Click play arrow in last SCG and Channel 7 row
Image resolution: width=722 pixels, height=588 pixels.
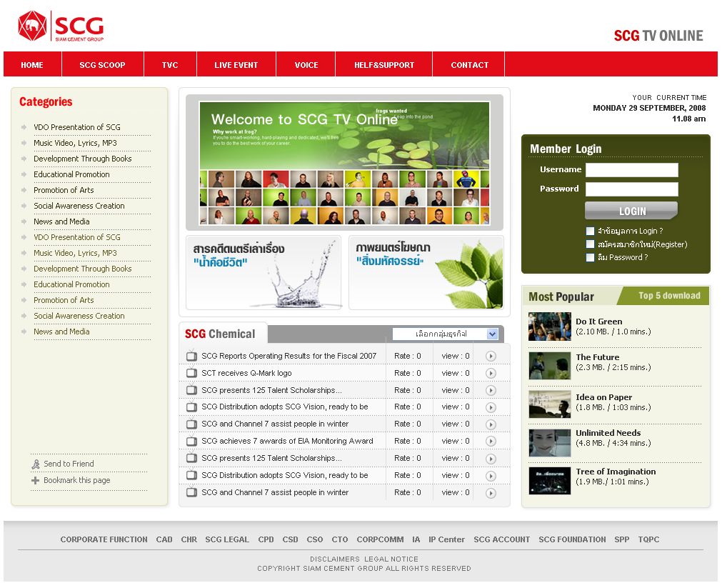click(x=491, y=493)
